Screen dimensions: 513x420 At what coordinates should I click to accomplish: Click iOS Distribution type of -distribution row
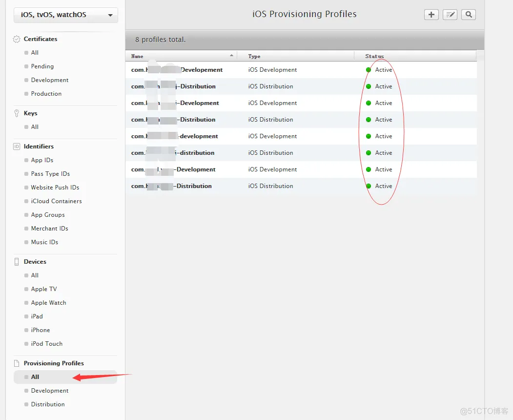pos(270,153)
